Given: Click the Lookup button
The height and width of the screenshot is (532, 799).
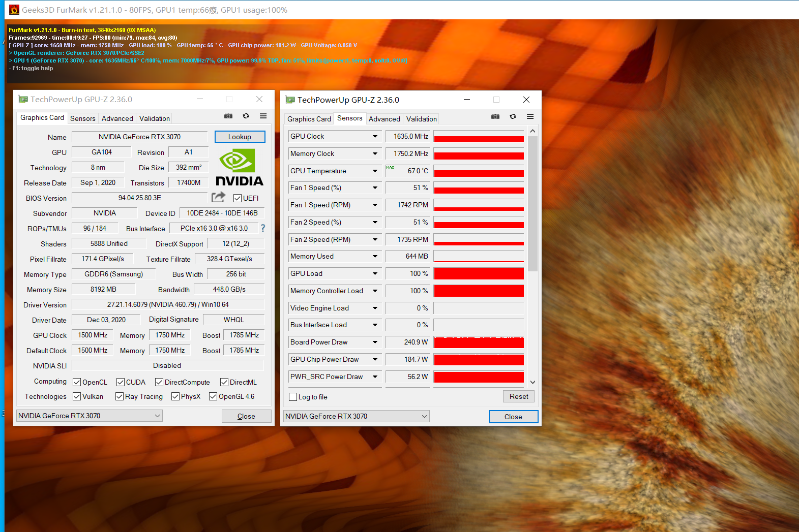Looking at the screenshot, I should pyautogui.click(x=240, y=137).
